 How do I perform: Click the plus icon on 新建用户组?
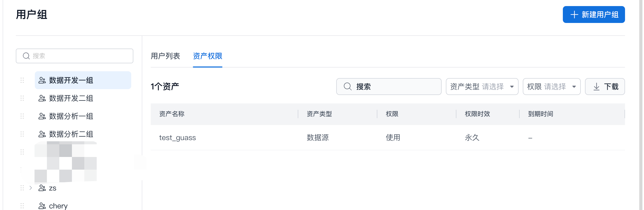point(574,15)
